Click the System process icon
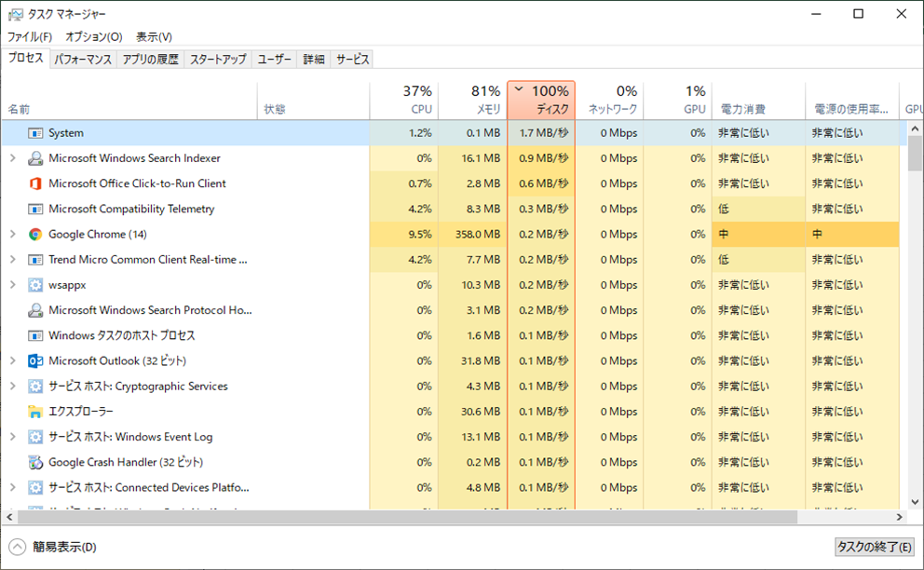The image size is (924, 570). pyautogui.click(x=35, y=133)
